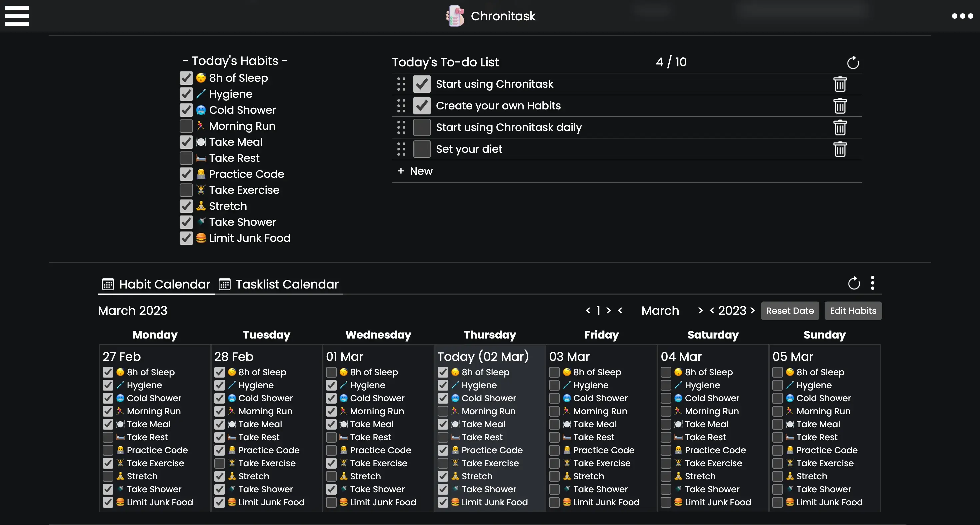
Task: Delete the 'Create your own Habits' task
Action: pyautogui.click(x=840, y=106)
